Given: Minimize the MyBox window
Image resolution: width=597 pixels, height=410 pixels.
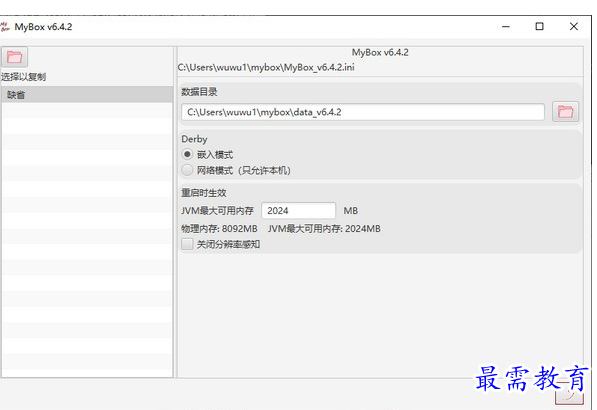Looking at the screenshot, I should [506, 27].
